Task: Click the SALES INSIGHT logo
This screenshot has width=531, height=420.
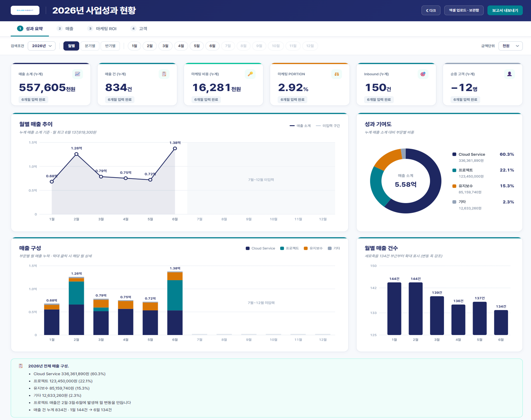Action: click(x=25, y=10)
